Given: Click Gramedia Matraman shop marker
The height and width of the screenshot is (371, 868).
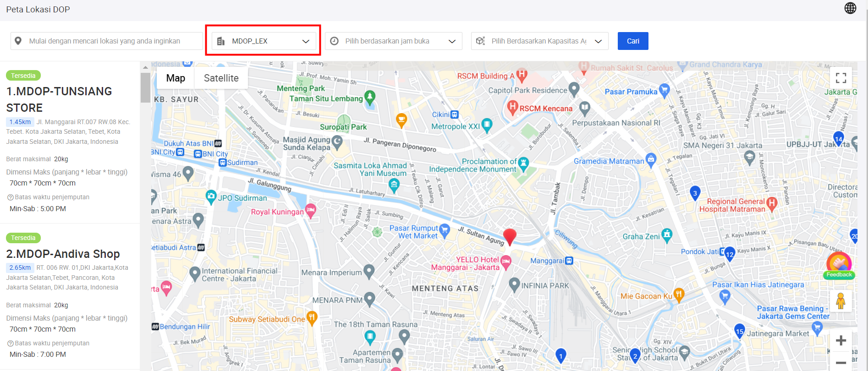Looking at the screenshot, I should click(651, 160).
